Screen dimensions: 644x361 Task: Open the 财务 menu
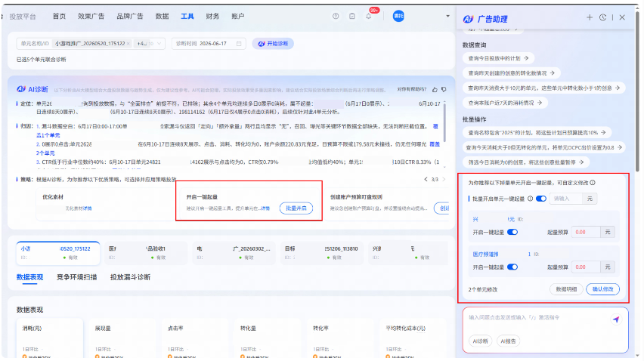[x=212, y=16]
